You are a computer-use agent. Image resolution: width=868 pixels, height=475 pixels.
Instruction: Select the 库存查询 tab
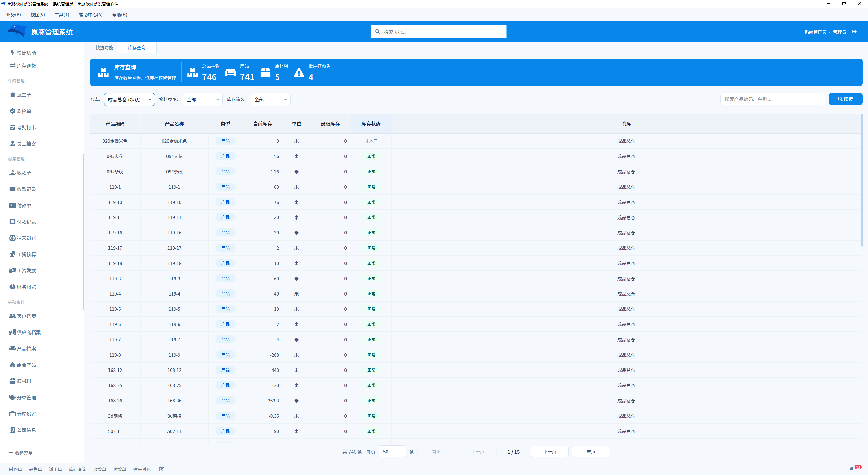click(137, 47)
